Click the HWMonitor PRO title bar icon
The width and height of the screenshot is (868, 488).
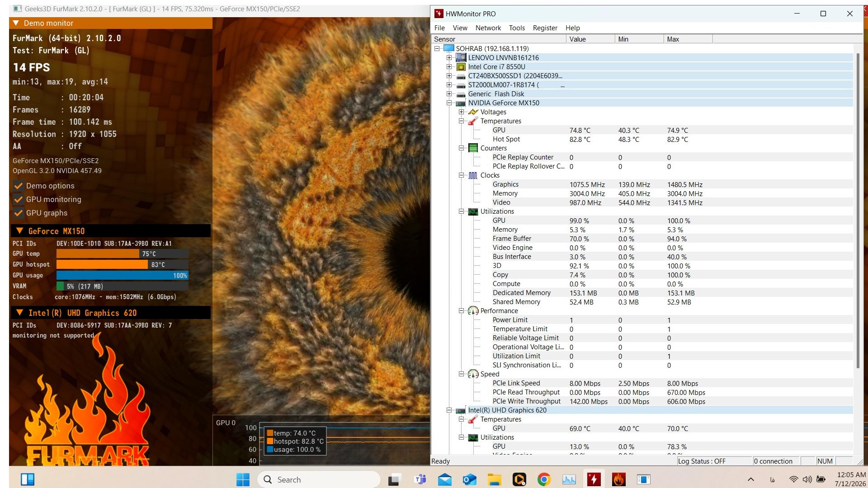point(439,14)
